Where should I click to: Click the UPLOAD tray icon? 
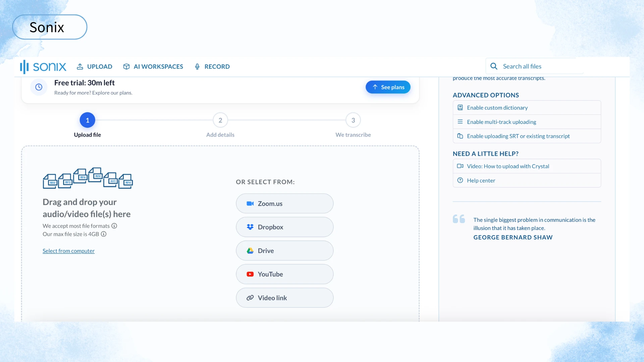[80, 66]
